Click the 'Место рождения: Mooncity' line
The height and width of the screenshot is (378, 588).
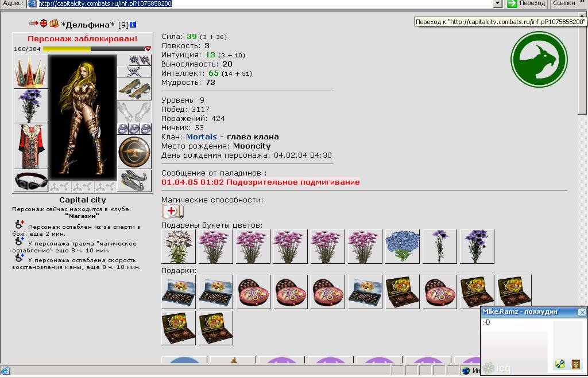(x=216, y=146)
